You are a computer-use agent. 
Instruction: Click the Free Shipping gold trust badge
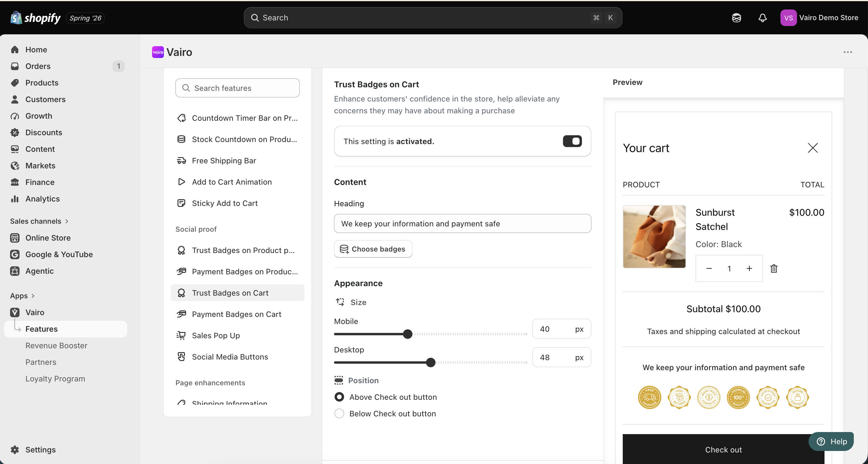pyautogui.click(x=649, y=397)
